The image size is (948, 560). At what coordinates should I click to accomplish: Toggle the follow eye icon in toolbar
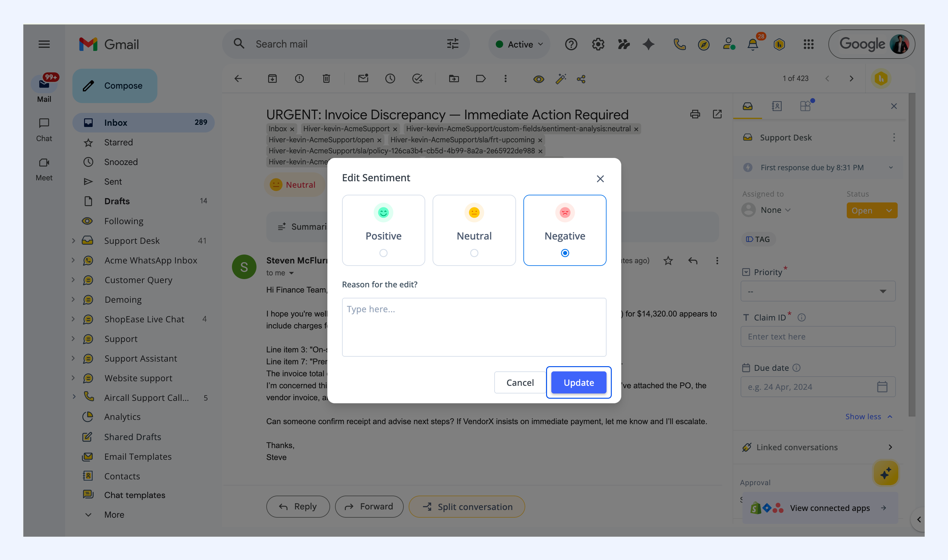(538, 79)
